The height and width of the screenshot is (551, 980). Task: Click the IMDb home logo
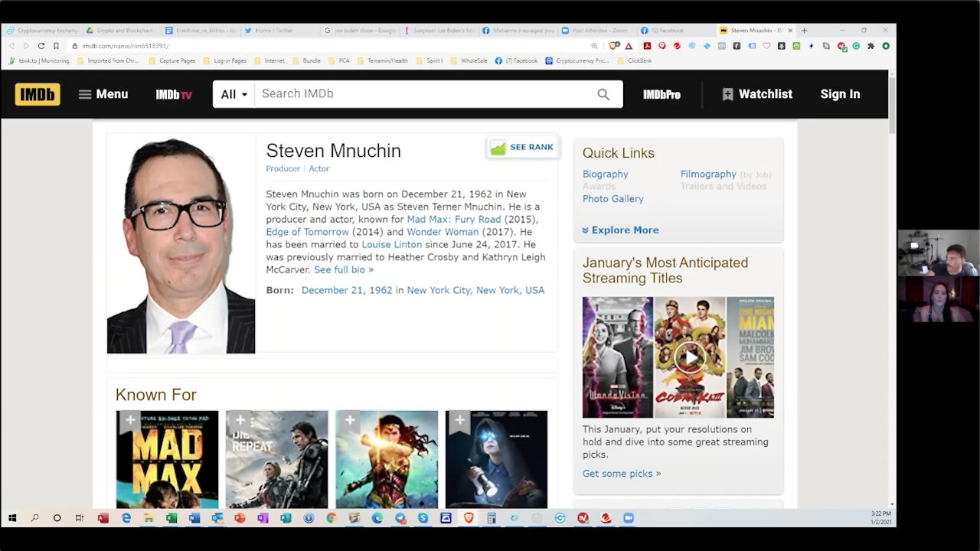pos(38,94)
